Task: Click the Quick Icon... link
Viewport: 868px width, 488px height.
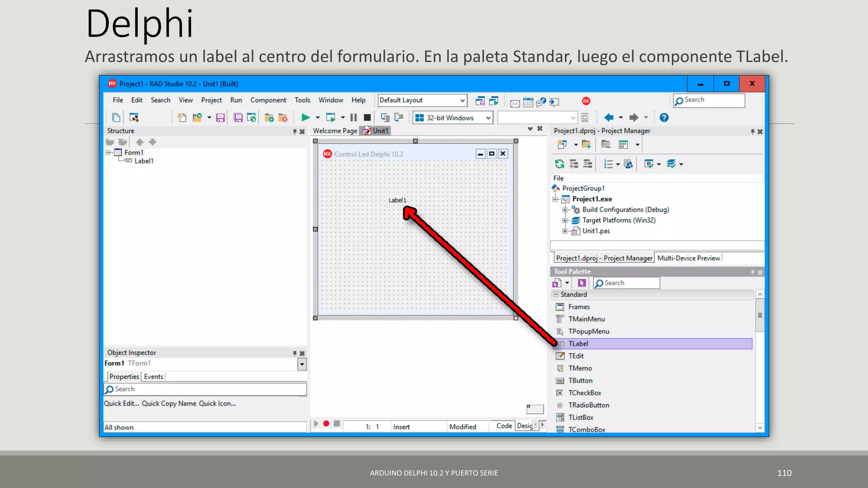Action: pyautogui.click(x=217, y=403)
